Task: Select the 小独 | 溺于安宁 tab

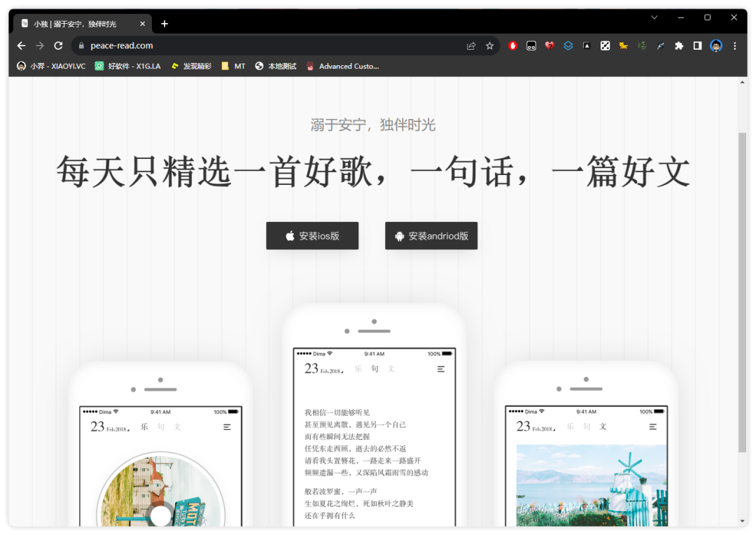Action: coord(83,24)
